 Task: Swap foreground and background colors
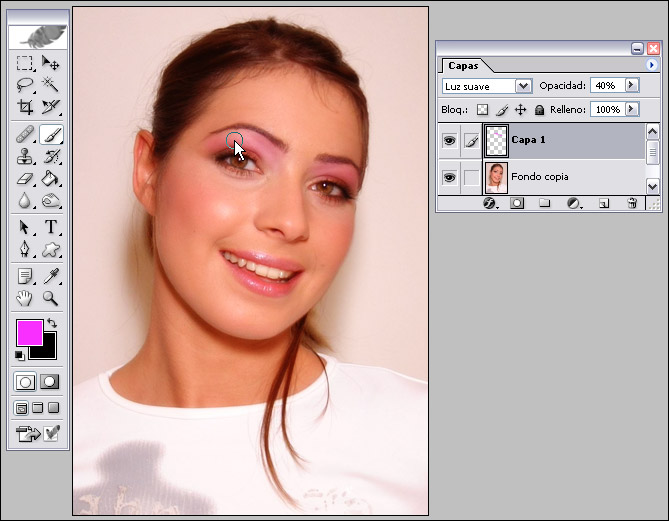(52, 324)
